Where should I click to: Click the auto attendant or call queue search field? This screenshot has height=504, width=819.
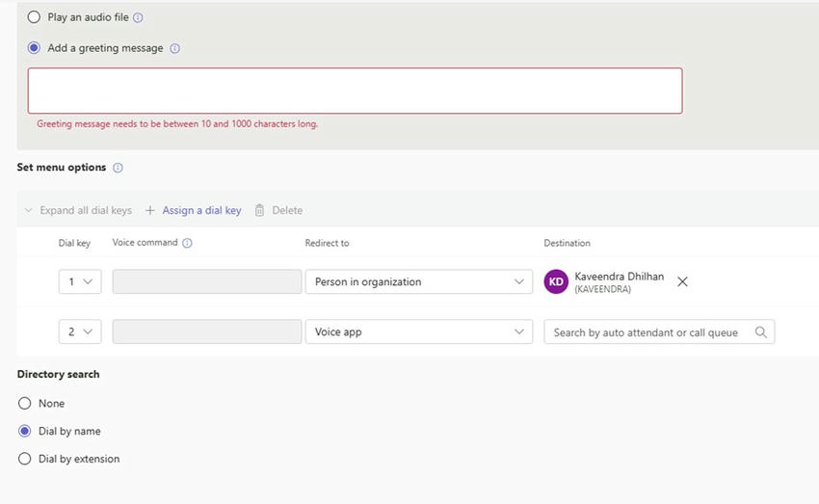pyautogui.click(x=646, y=332)
